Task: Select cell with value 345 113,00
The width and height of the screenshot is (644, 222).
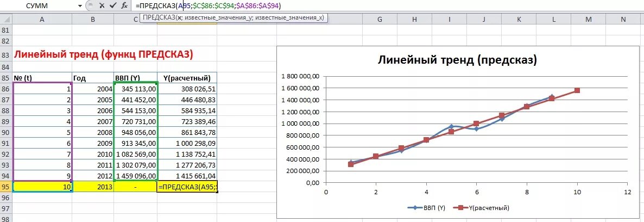Action: [x=136, y=89]
